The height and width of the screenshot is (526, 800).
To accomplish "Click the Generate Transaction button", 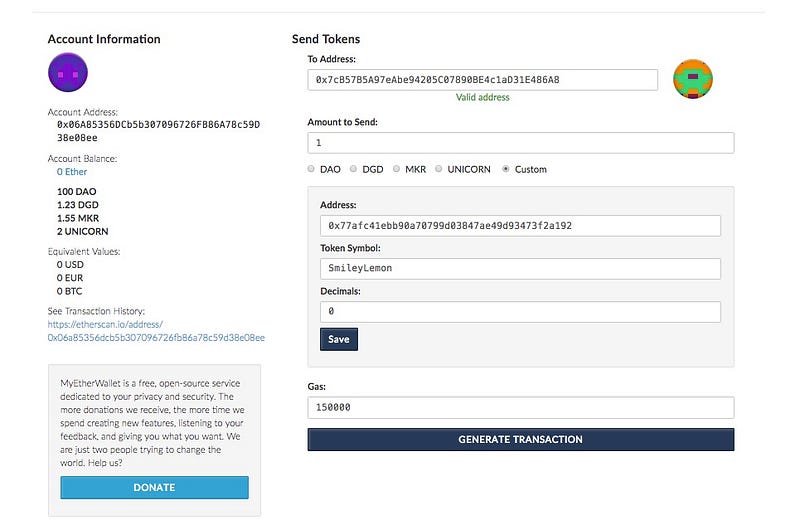I will (520, 439).
